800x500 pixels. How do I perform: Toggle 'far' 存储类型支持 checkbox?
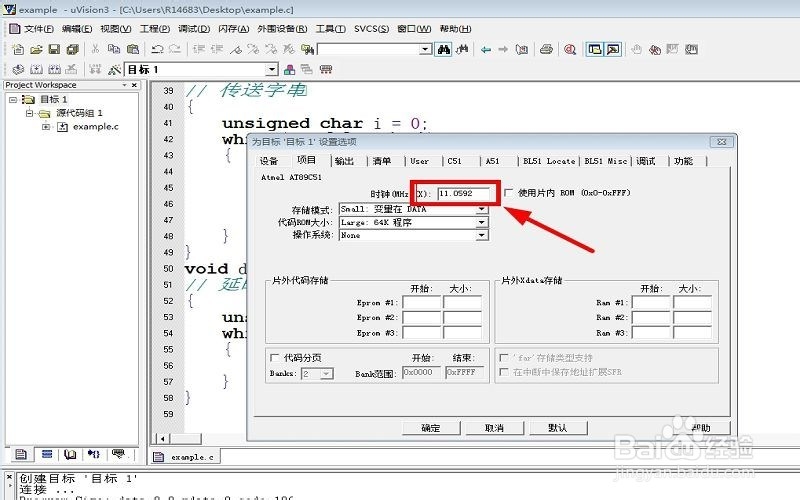tap(504, 358)
